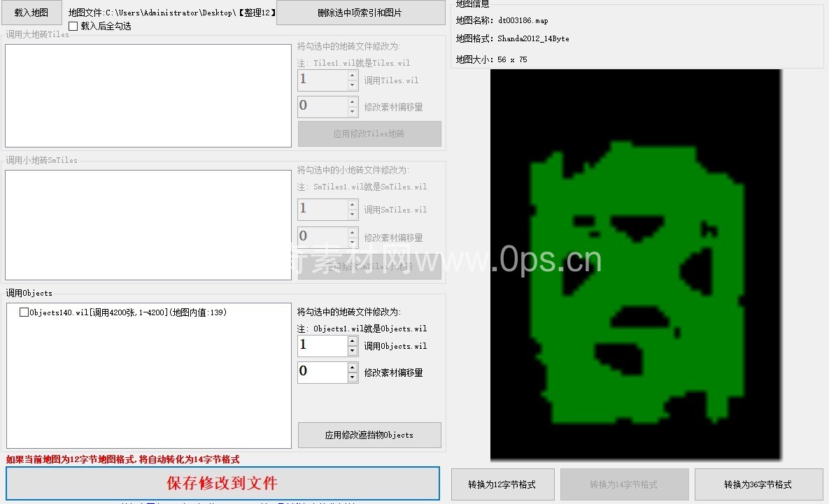Click 保存修改到文件 save button
The width and height of the screenshot is (829, 504).
[x=222, y=483]
